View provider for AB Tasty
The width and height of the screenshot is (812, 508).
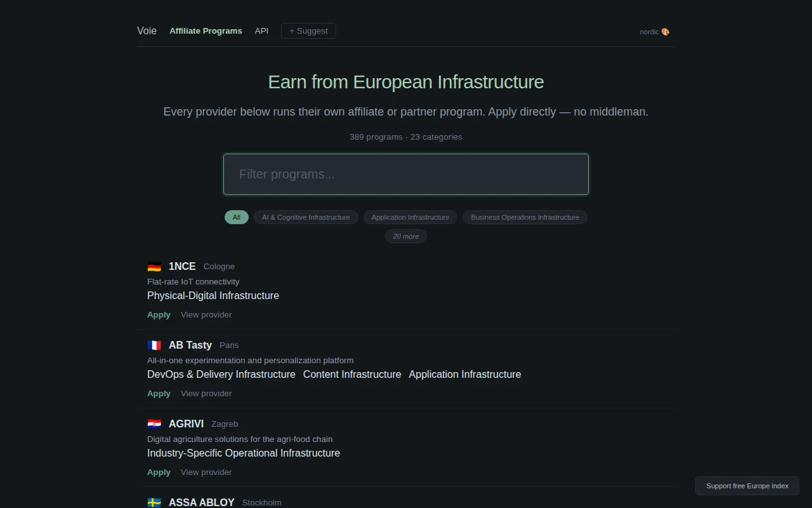pos(206,393)
